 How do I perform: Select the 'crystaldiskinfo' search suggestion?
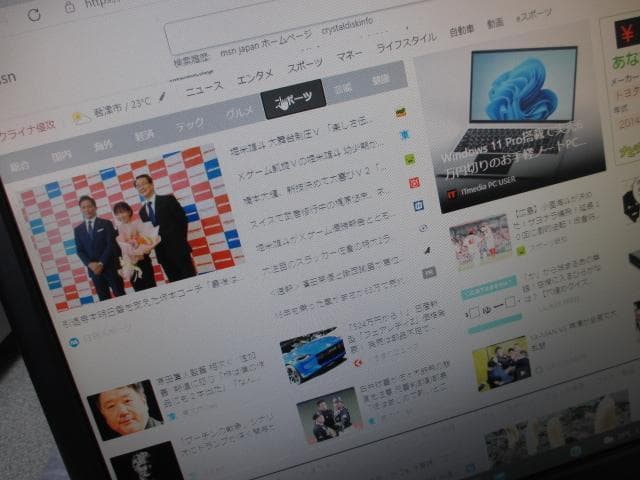click(347, 25)
